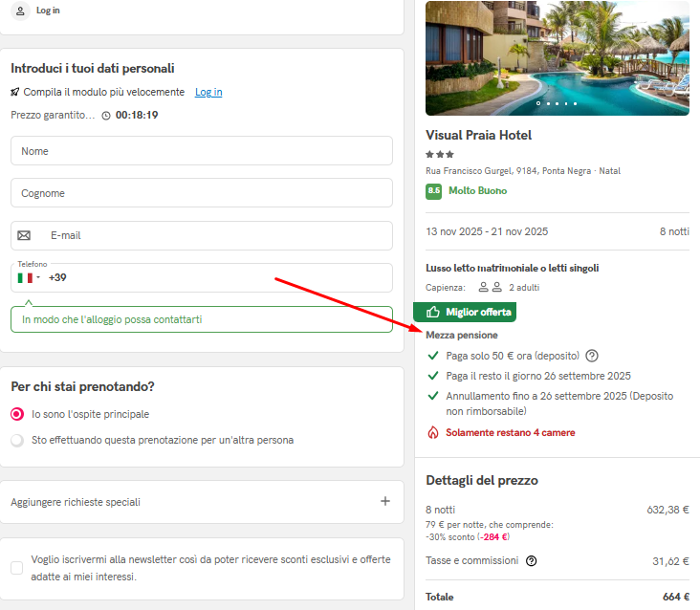Click the envelope icon in E-mail field
Viewport: 700px width, 610px height.
pyautogui.click(x=24, y=235)
